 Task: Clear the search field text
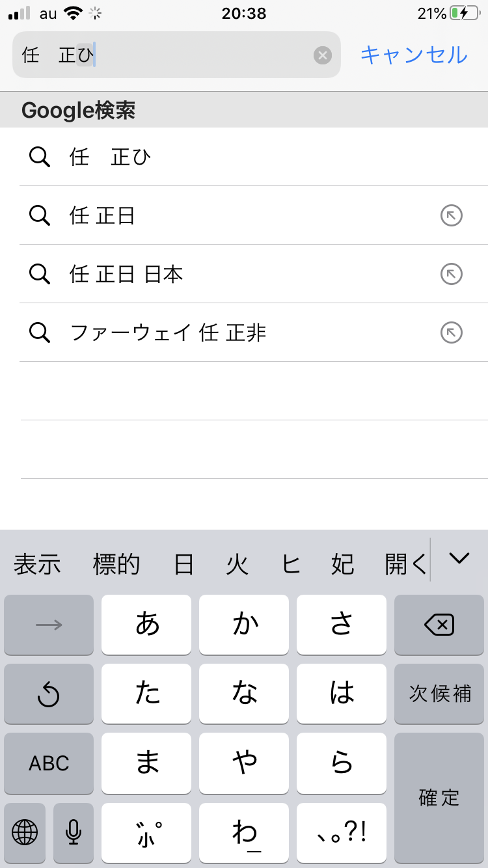pyautogui.click(x=323, y=55)
